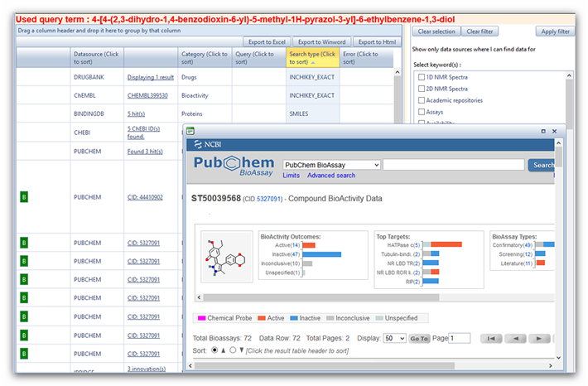This screenshot has width=588, height=386.
Task: Go to the next results page
Action: tap(539, 338)
